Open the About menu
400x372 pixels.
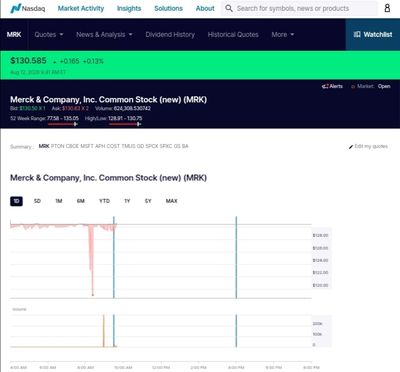pyautogui.click(x=205, y=8)
